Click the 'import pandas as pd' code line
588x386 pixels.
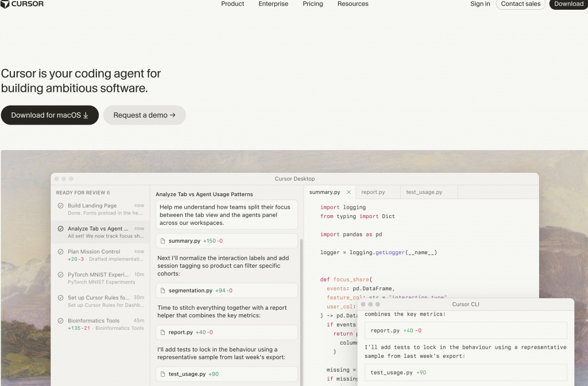351,235
